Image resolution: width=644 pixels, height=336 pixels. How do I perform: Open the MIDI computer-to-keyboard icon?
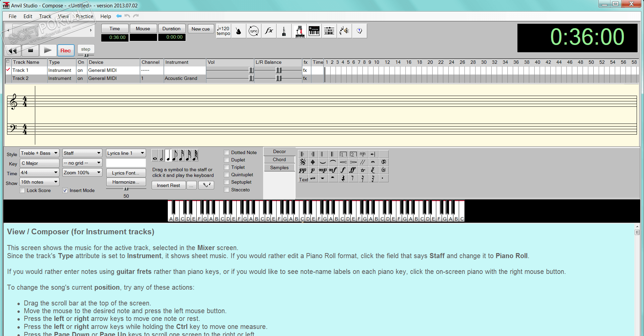click(299, 31)
